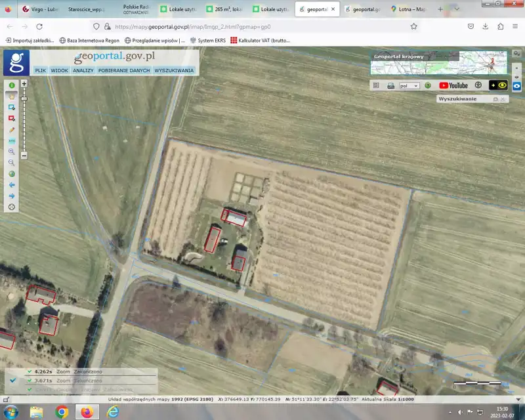Image resolution: width=525 pixels, height=420 pixels.
Task: Click the green info identify tool
Action: click(12, 85)
